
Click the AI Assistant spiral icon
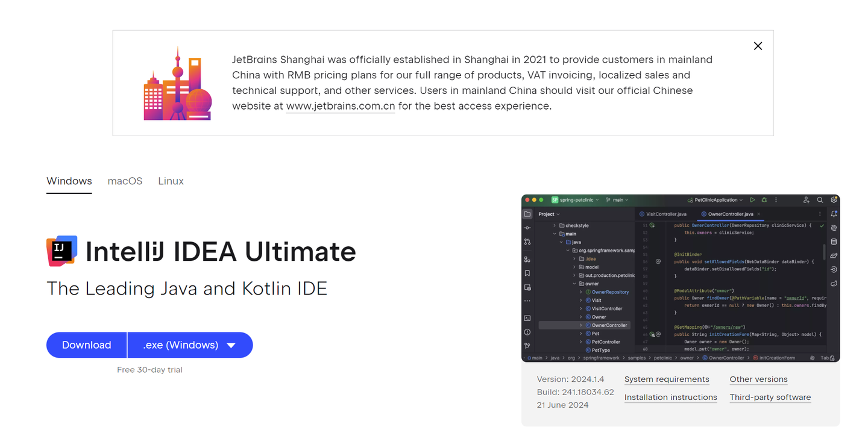(834, 228)
